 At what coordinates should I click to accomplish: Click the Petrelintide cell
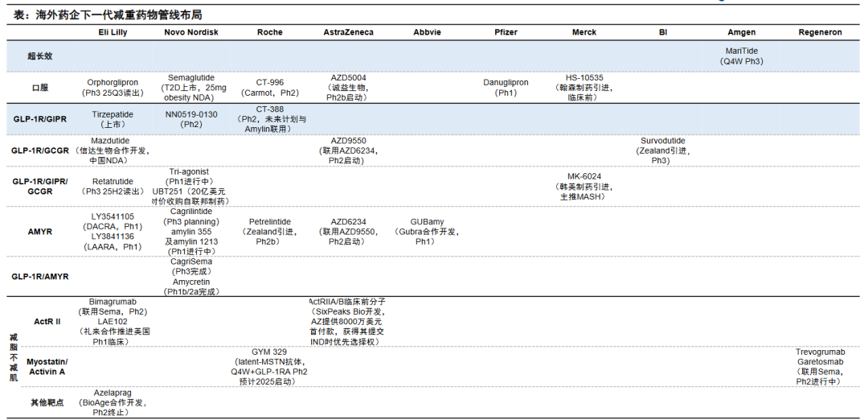[x=269, y=232]
